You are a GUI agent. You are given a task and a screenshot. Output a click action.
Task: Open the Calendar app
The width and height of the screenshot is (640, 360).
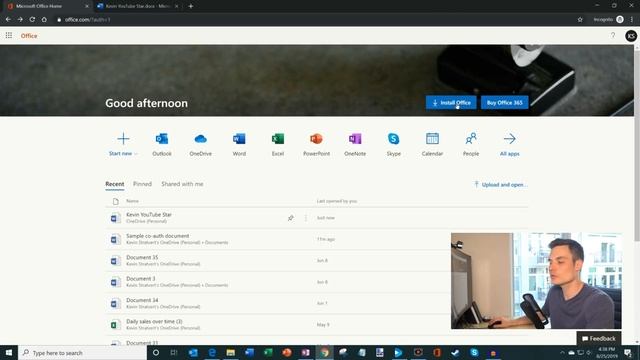(x=432, y=144)
